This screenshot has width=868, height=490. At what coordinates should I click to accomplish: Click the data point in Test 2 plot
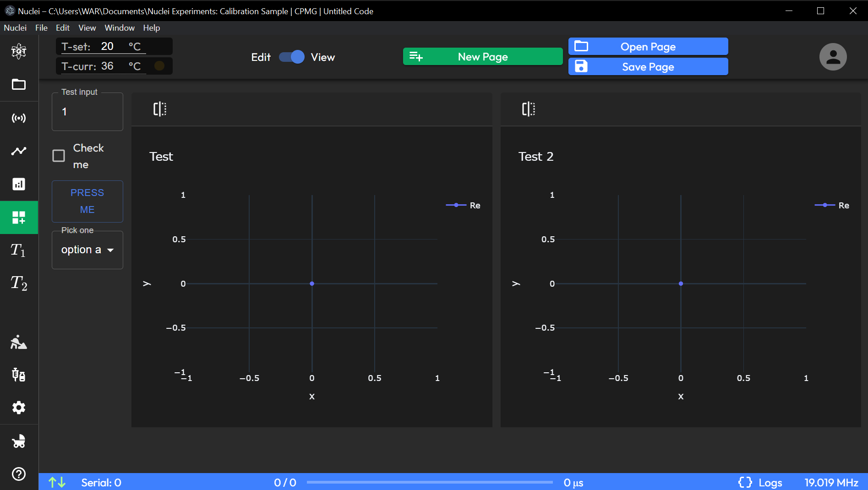[x=681, y=284]
